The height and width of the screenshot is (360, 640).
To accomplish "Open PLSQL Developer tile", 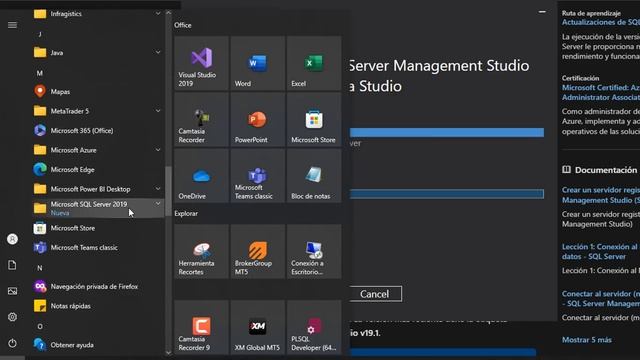I will (314, 327).
